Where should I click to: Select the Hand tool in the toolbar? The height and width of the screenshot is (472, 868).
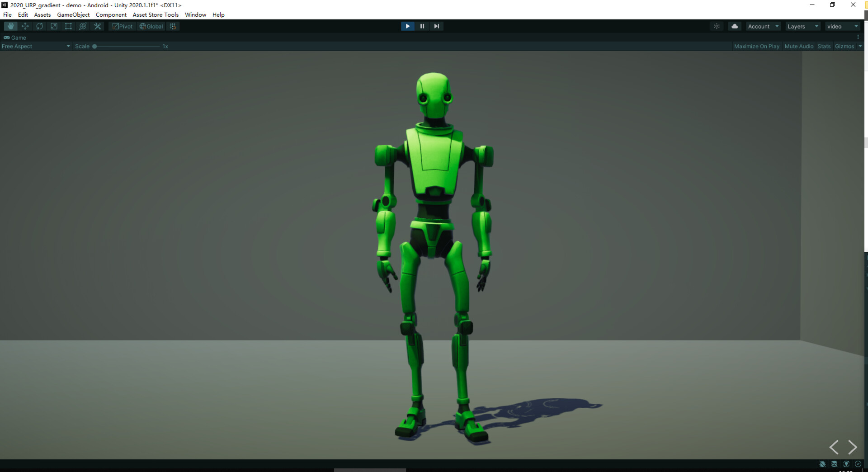pyautogui.click(x=10, y=26)
